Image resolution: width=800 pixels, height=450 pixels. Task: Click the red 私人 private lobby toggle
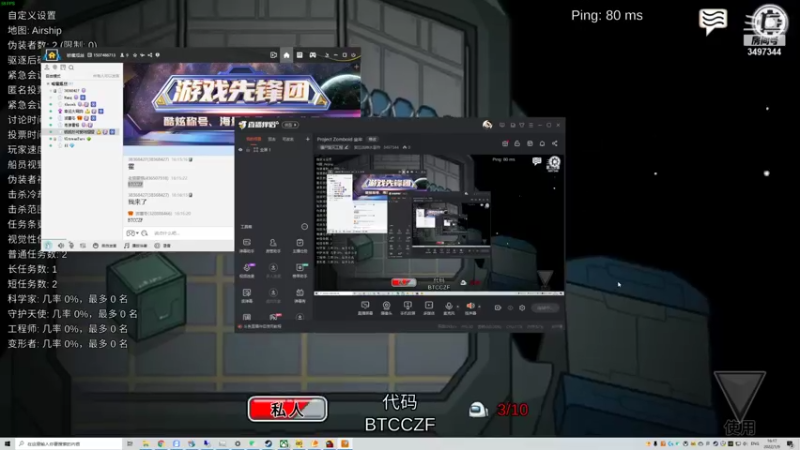287,409
